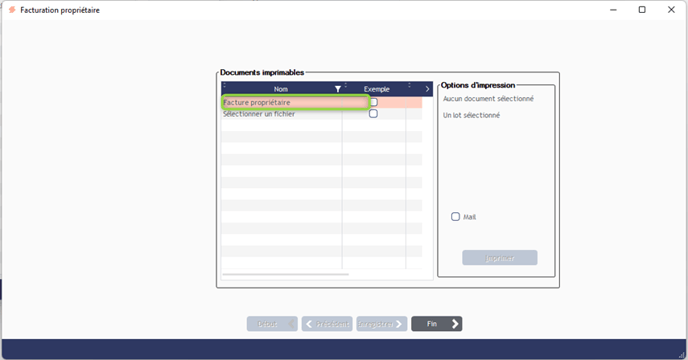688x360 pixels.
Task: Click the horizontal scrollbar below the document list
Action: tap(285, 275)
